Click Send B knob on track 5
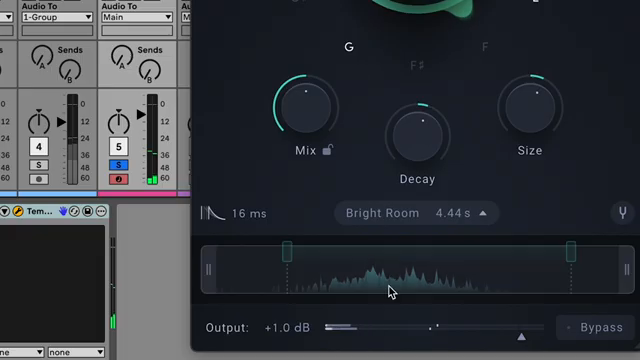The width and height of the screenshot is (640, 360). (149, 71)
